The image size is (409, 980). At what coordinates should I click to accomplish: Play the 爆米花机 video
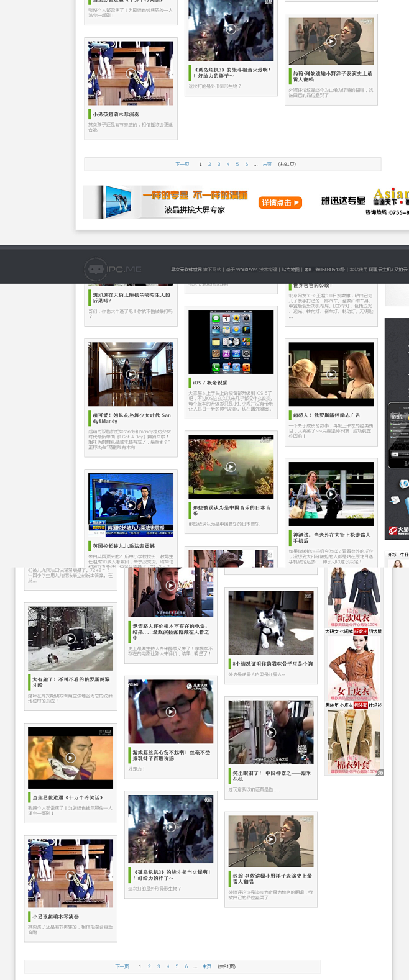[271, 732]
